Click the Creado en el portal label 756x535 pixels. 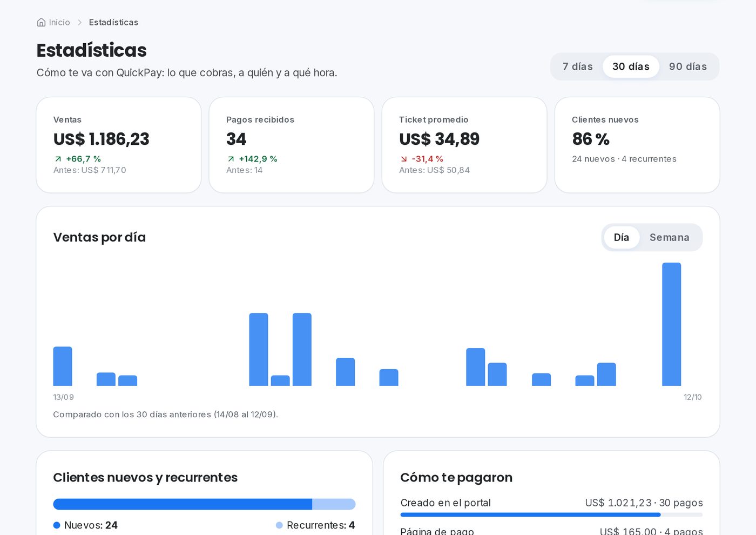tap(446, 503)
